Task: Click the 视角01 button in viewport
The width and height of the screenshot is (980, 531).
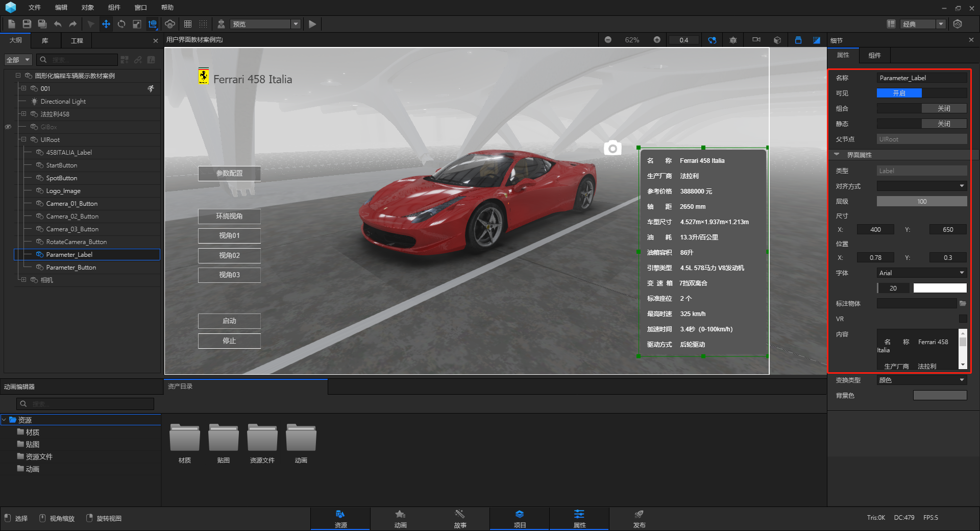Action: pos(229,236)
